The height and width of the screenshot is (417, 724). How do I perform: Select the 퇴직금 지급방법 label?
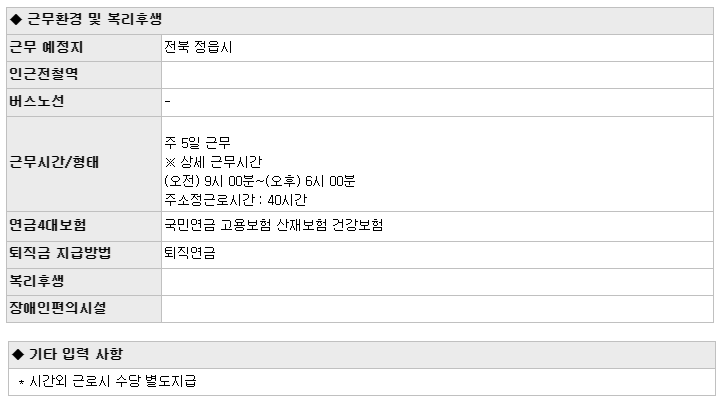coord(60,253)
